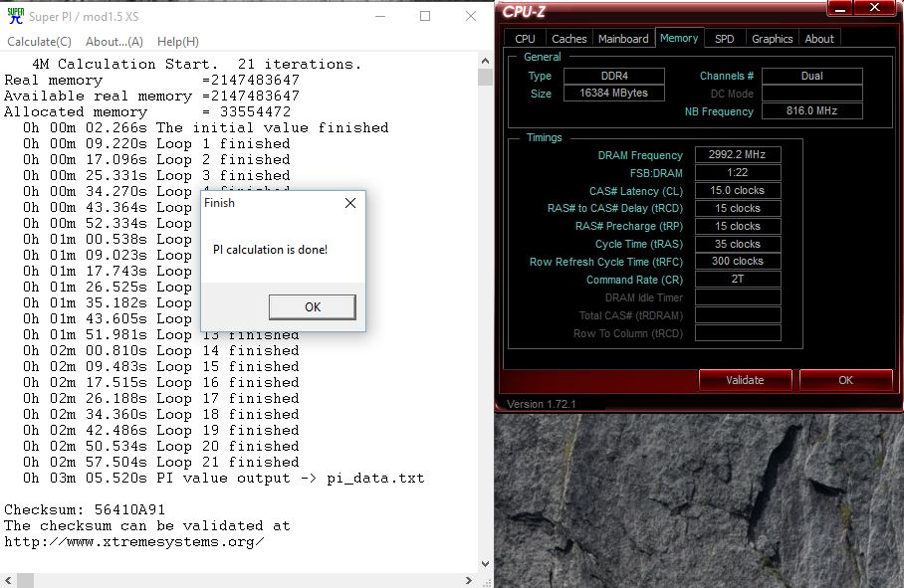Click the FSB:DRAM value 1:22
This screenshot has width=904, height=588.
(x=738, y=172)
